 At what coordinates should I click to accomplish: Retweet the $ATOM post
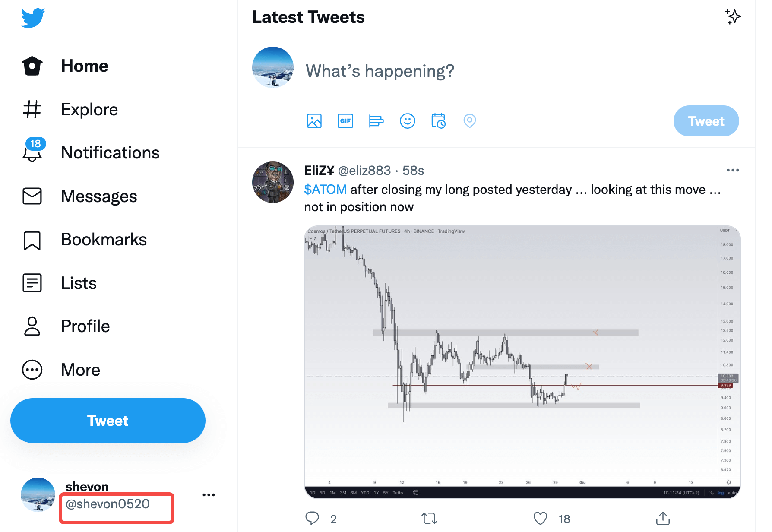(x=429, y=518)
